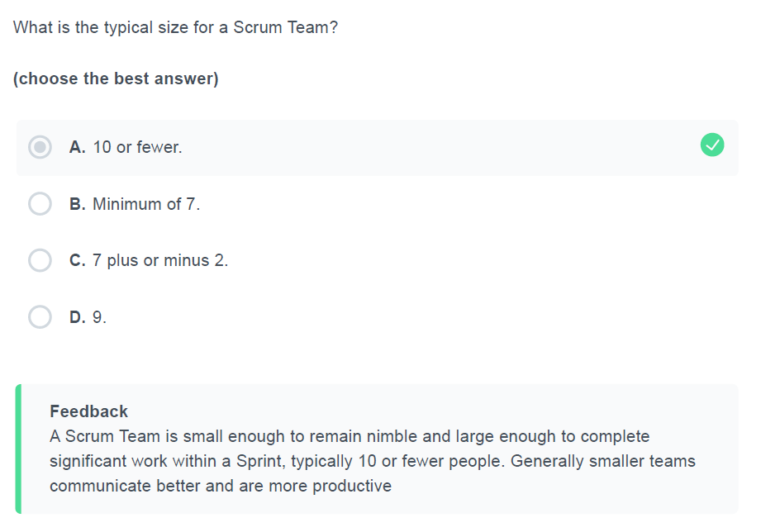Image resolution: width=761 pixels, height=532 pixels.
Task: Select radio button for option B
Action: click(x=40, y=203)
